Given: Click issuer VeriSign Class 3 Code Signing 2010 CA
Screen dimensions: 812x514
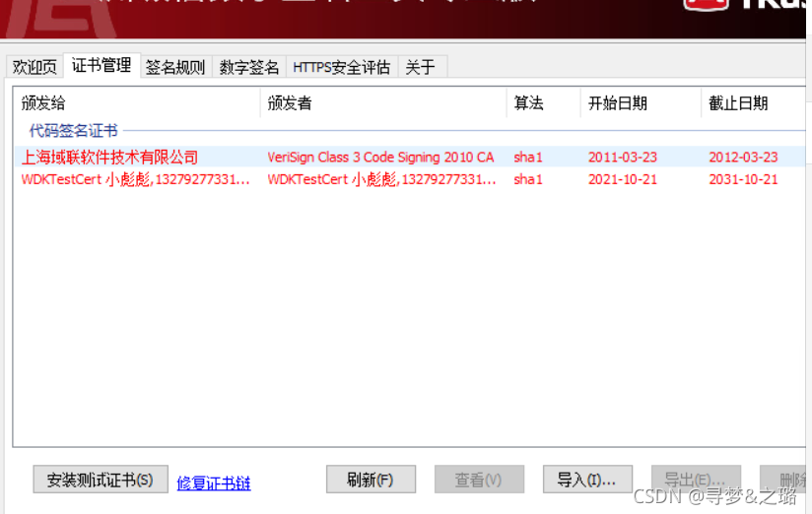Looking at the screenshot, I should pos(380,157).
